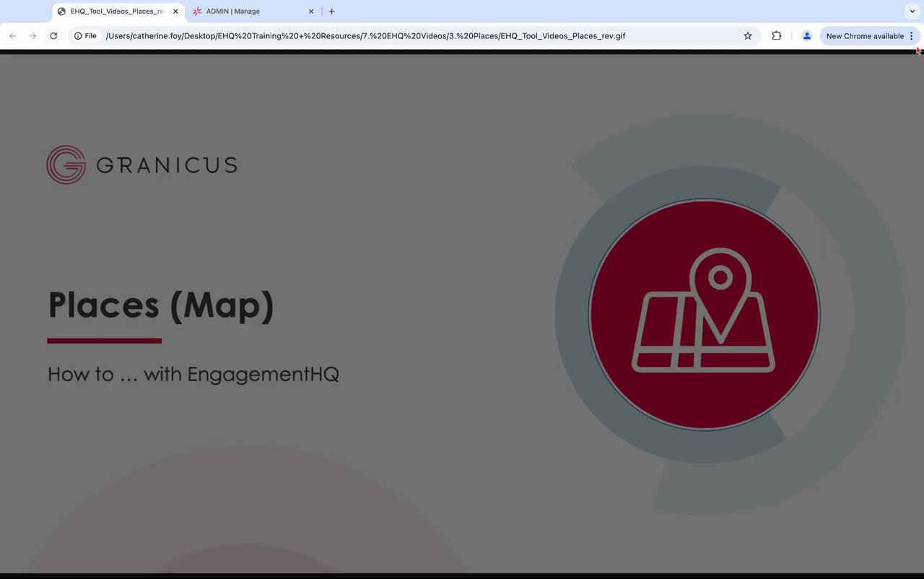Click the How to ... with EngagementHQ text
924x579 pixels.
tap(193, 374)
